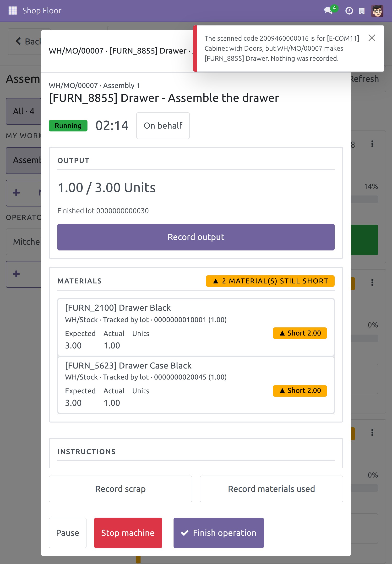Select the FURN_2100 Drawer Black material row
The width and height of the screenshot is (392, 564).
click(196, 327)
